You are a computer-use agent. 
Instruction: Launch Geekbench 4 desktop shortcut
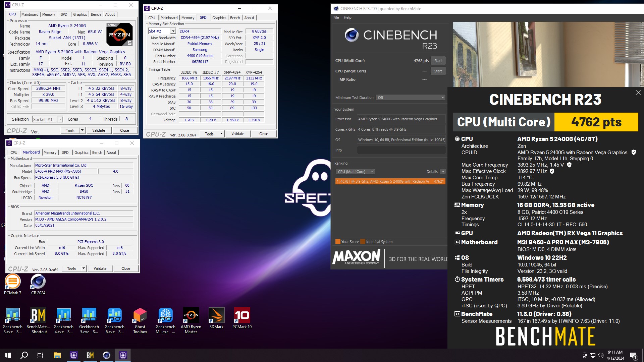(x=63, y=321)
